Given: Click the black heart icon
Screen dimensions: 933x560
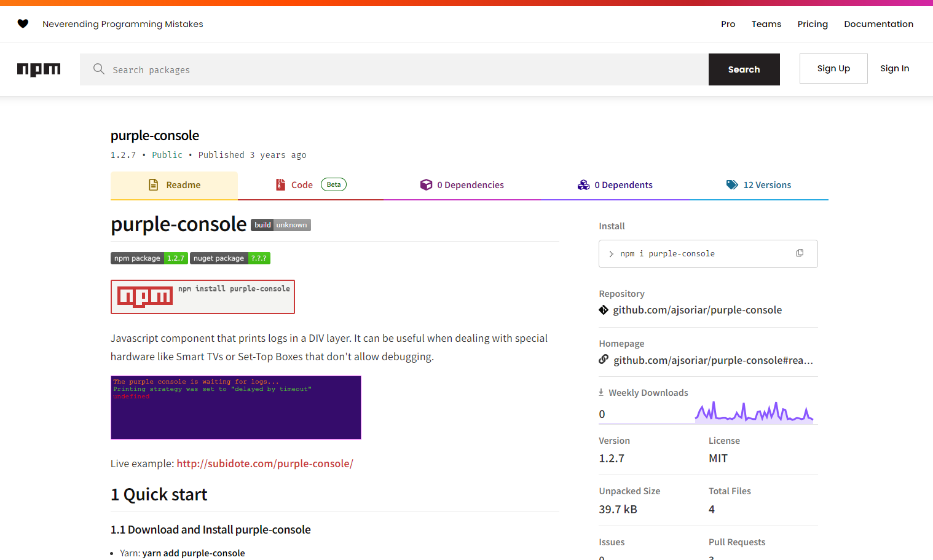Looking at the screenshot, I should [x=23, y=24].
